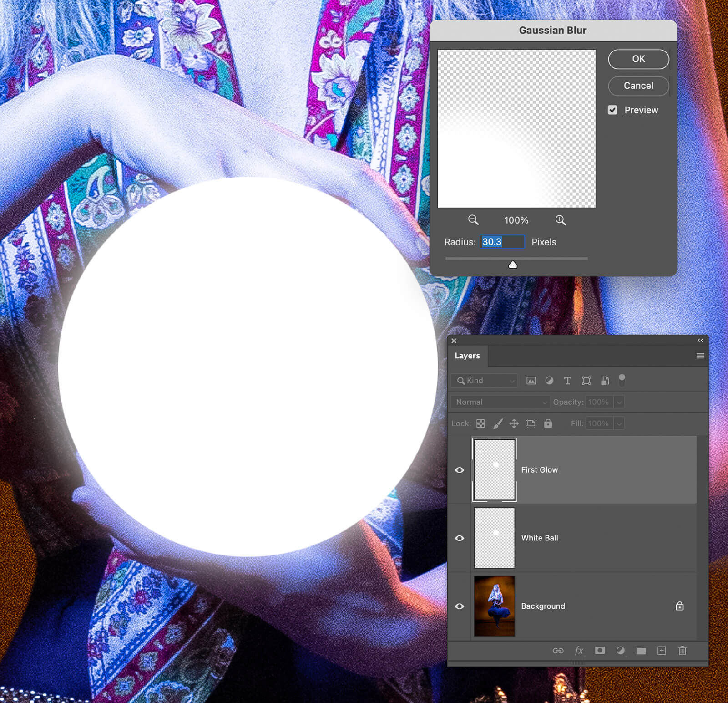Click the Radius slider handle
Viewport: 728px width, 703px height.
[x=513, y=265]
